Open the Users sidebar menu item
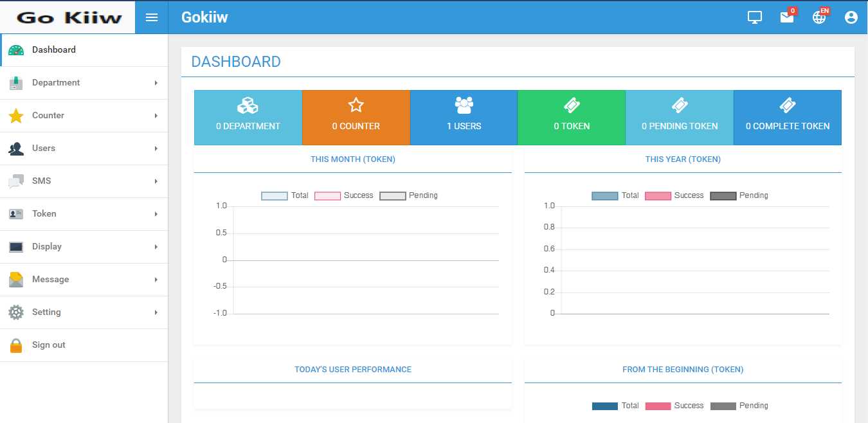The height and width of the screenshot is (423, 868). [44, 148]
